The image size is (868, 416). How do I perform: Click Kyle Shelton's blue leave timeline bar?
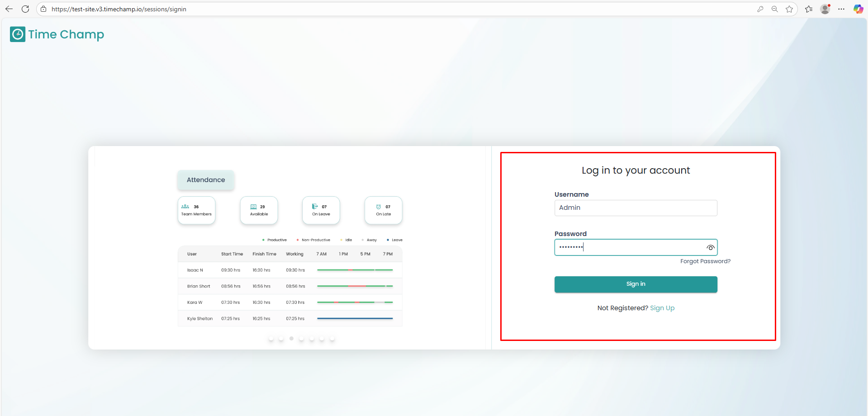(x=355, y=318)
